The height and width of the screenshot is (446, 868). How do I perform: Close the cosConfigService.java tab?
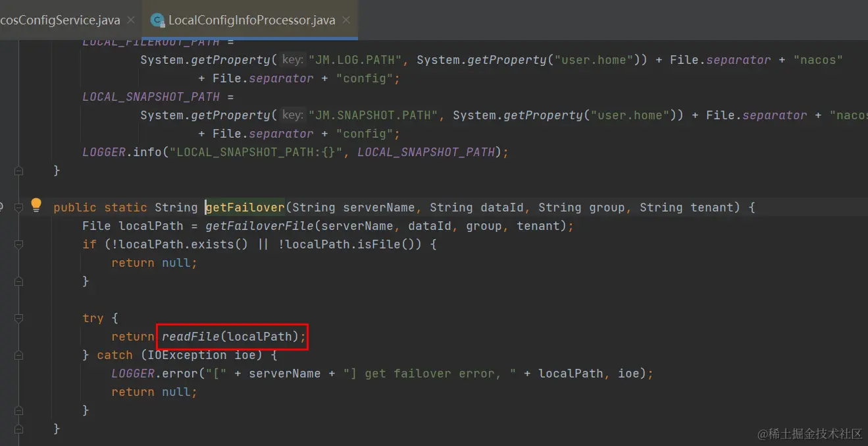click(x=130, y=20)
